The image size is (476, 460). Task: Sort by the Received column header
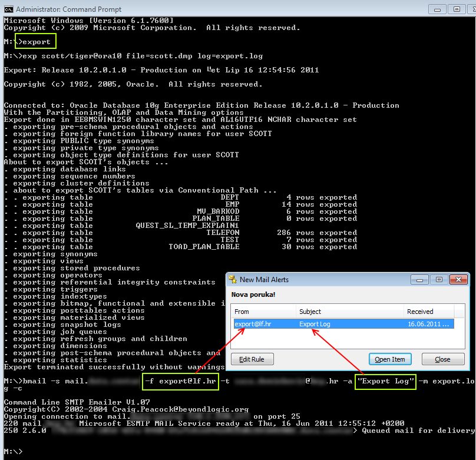point(429,312)
